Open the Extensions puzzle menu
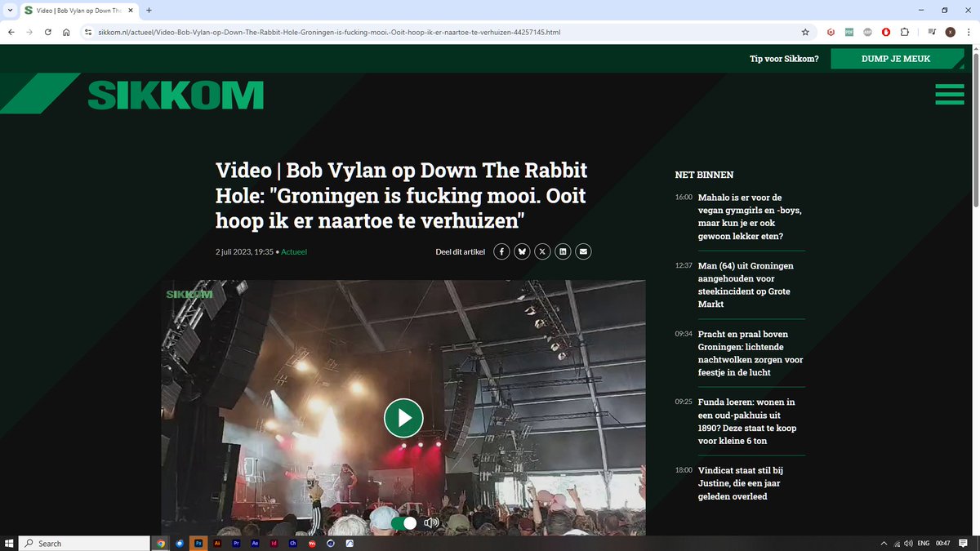 click(x=905, y=33)
